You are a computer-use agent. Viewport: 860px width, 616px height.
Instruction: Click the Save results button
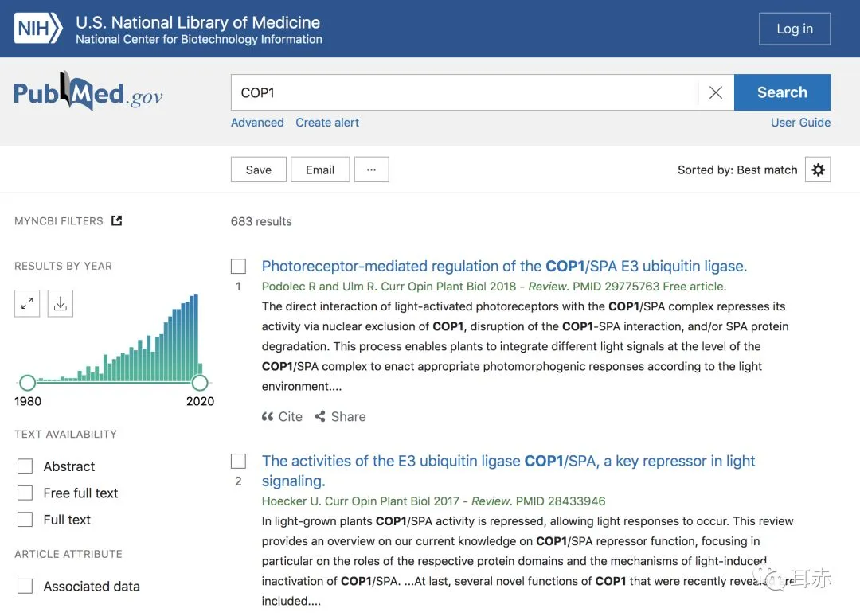point(259,170)
